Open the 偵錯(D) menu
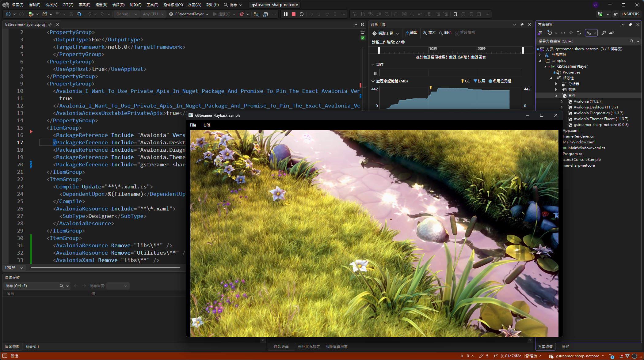 118,5
